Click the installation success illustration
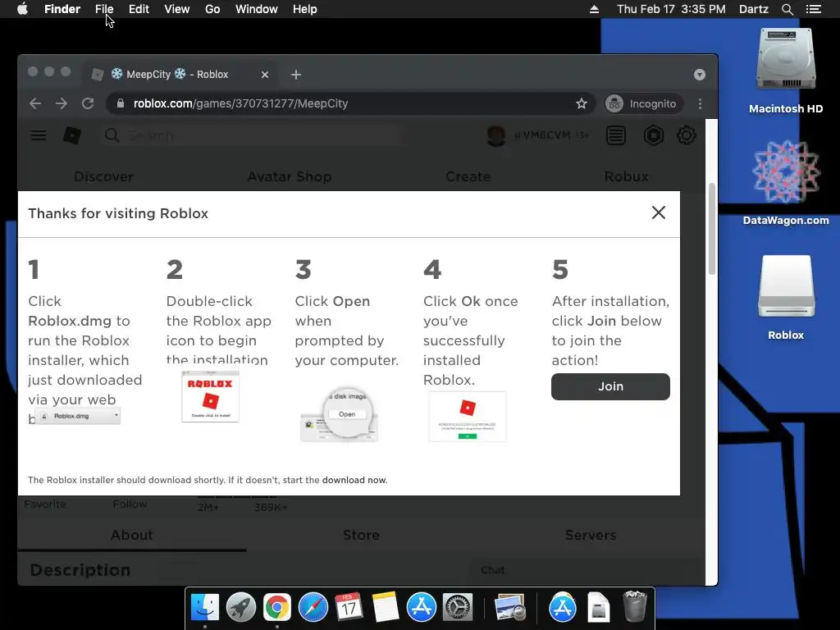The height and width of the screenshot is (630, 840). 467,416
